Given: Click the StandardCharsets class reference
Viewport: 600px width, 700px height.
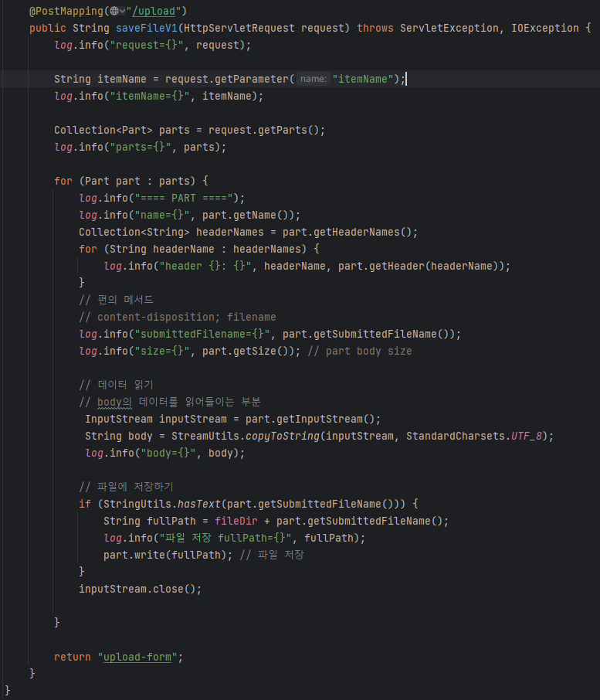Looking at the screenshot, I should 456,437.
